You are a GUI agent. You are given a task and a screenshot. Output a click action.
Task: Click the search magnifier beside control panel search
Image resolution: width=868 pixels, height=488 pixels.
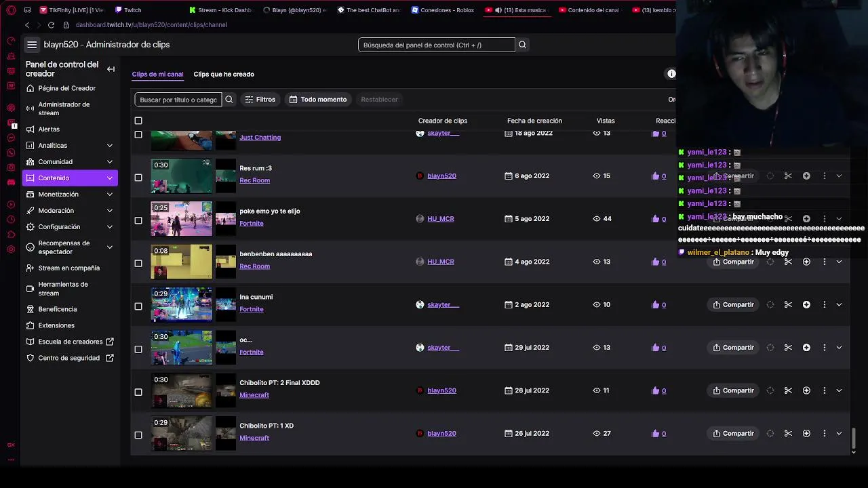pyautogui.click(x=522, y=45)
